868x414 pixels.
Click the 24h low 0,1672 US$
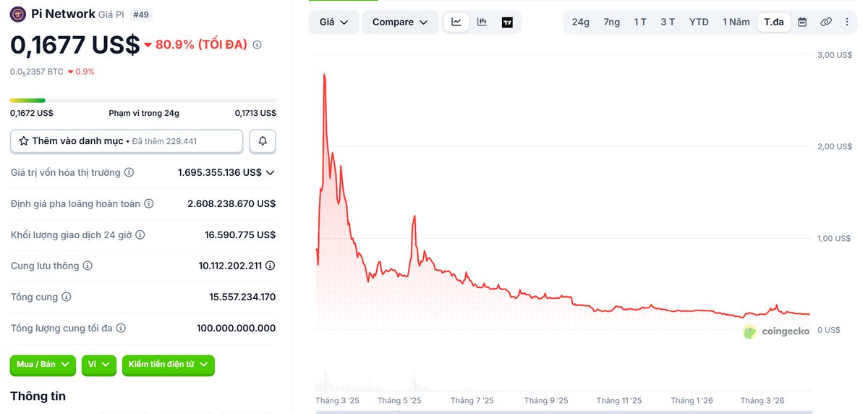click(32, 113)
